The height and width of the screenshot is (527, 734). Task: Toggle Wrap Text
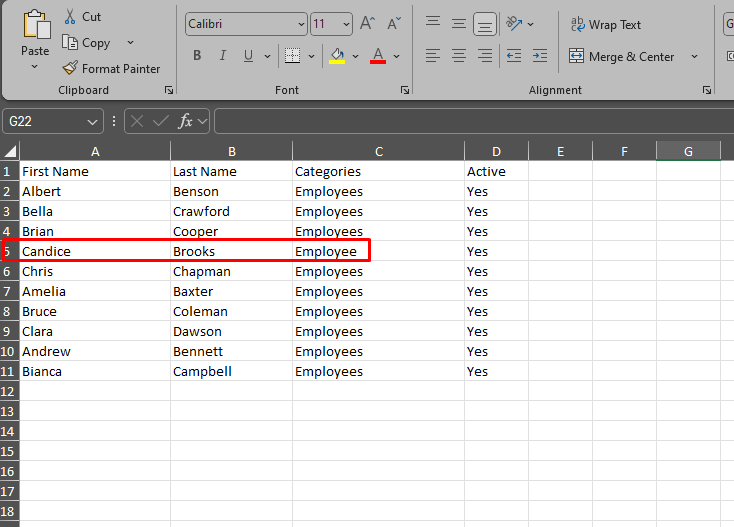click(x=605, y=24)
